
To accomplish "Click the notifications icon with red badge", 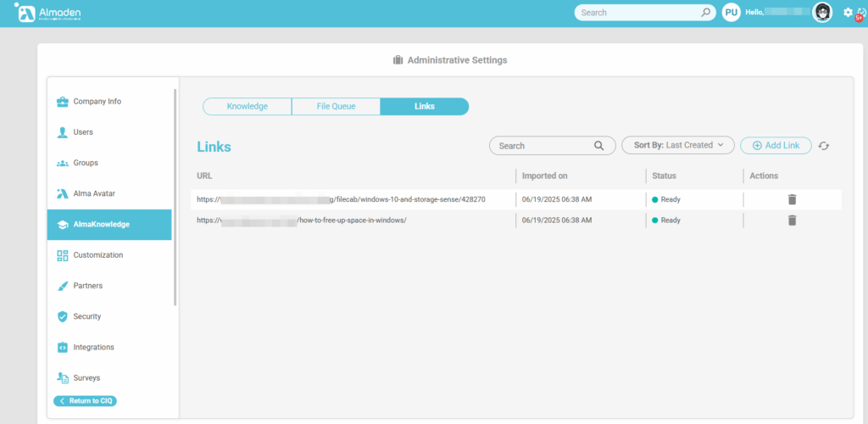I will pos(860,14).
